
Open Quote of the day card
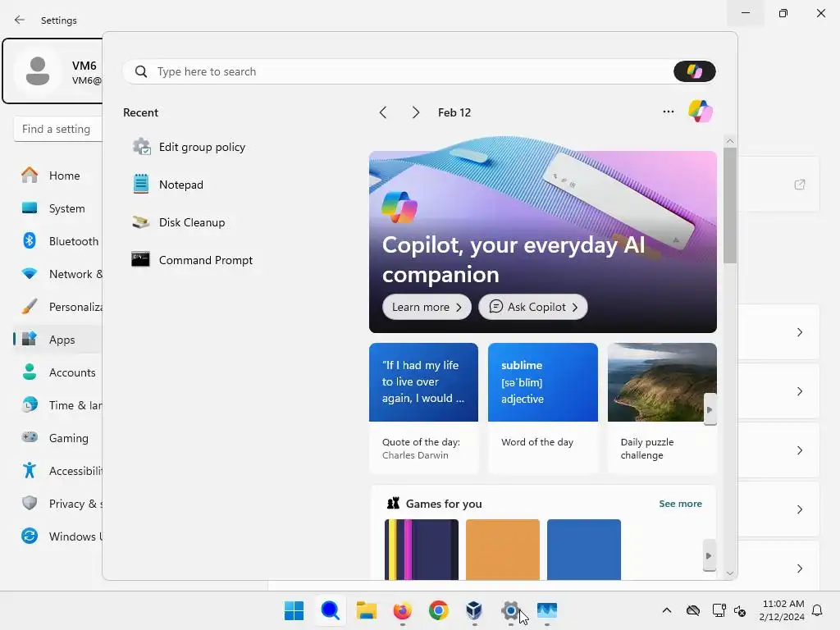click(423, 408)
